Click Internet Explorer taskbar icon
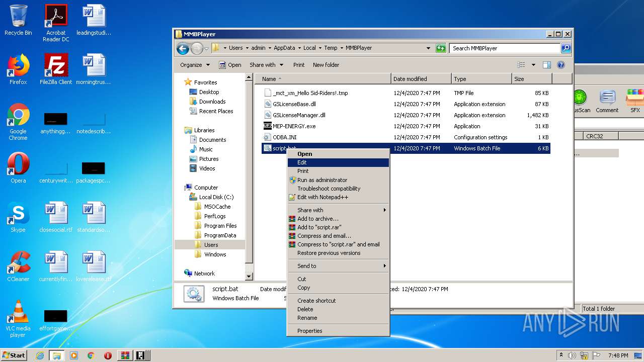 (x=40, y=355)
